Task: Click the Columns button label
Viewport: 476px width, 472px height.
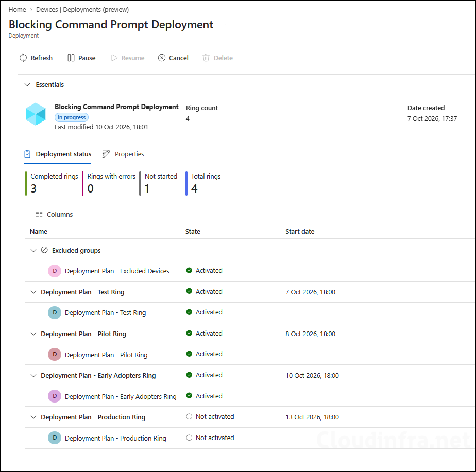Action: (x=60, y=214)
